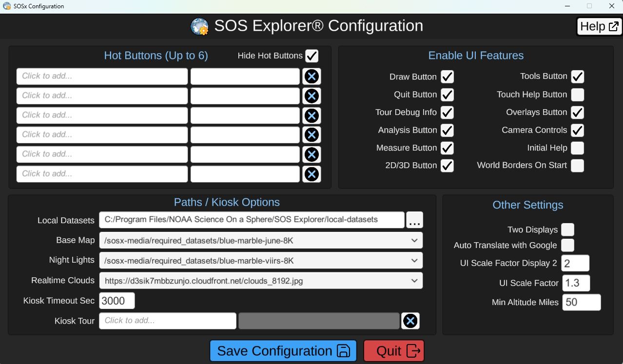Edit UI Scale Factor Display 2 value
The image size is (623, 364).
pos(575,263)
